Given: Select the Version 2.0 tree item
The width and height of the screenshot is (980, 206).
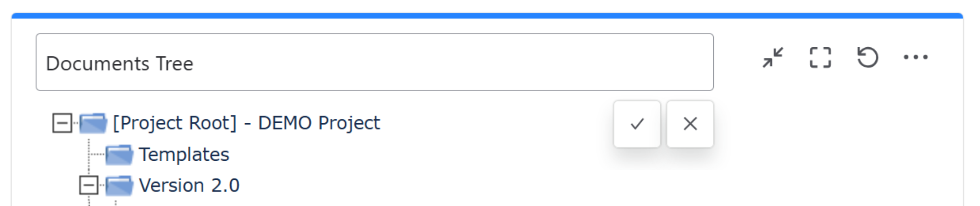Looking at the screenshot, I should pos(189,186).
